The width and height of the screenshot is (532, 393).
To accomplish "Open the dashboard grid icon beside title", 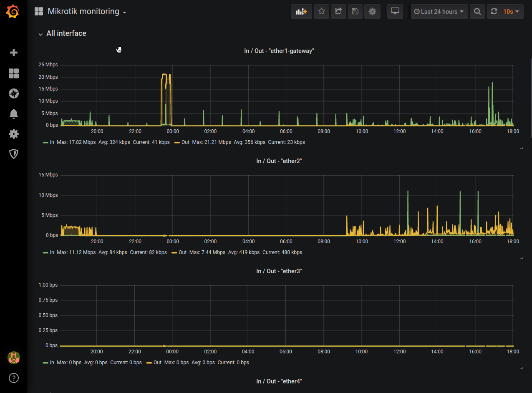I will (x=39, y=12).
